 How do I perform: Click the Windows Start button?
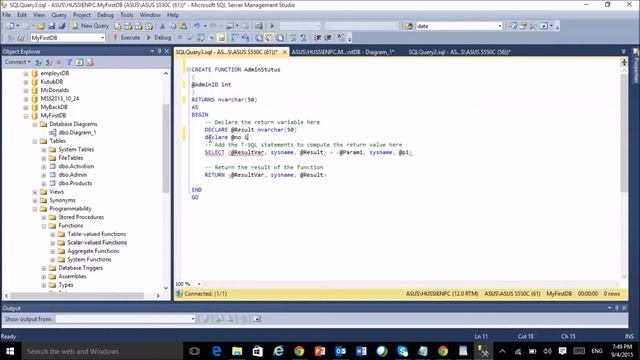10,351
